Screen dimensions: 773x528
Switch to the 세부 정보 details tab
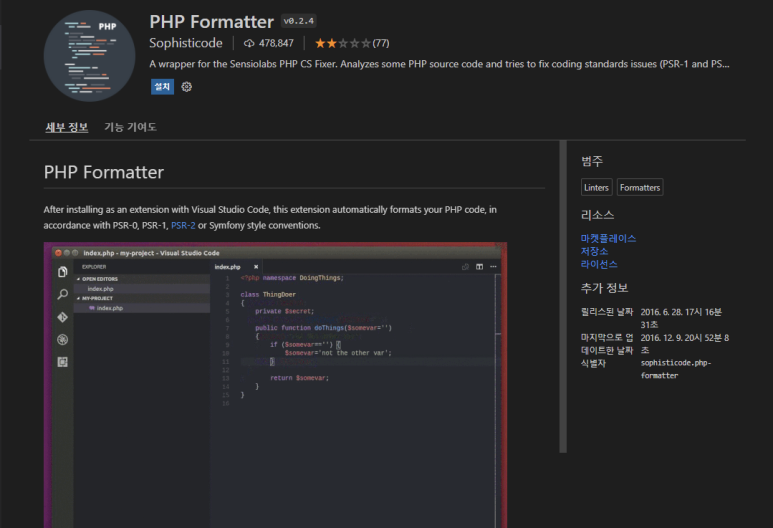[x=67, y=127]
